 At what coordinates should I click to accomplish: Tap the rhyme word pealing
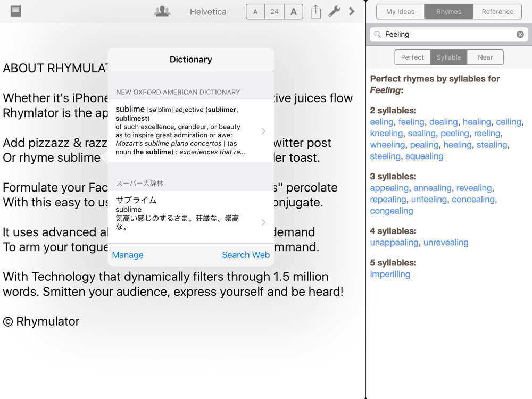424,145
